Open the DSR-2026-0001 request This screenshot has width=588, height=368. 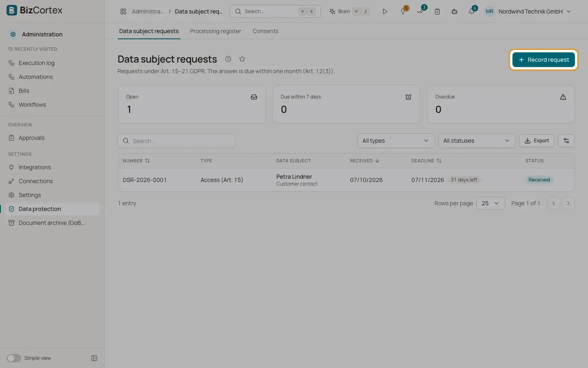coord(145,180)
